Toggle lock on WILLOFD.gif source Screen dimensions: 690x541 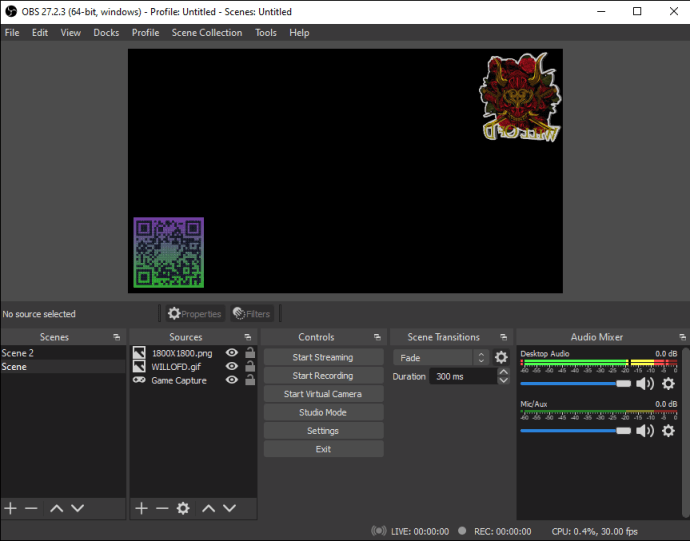250,366
